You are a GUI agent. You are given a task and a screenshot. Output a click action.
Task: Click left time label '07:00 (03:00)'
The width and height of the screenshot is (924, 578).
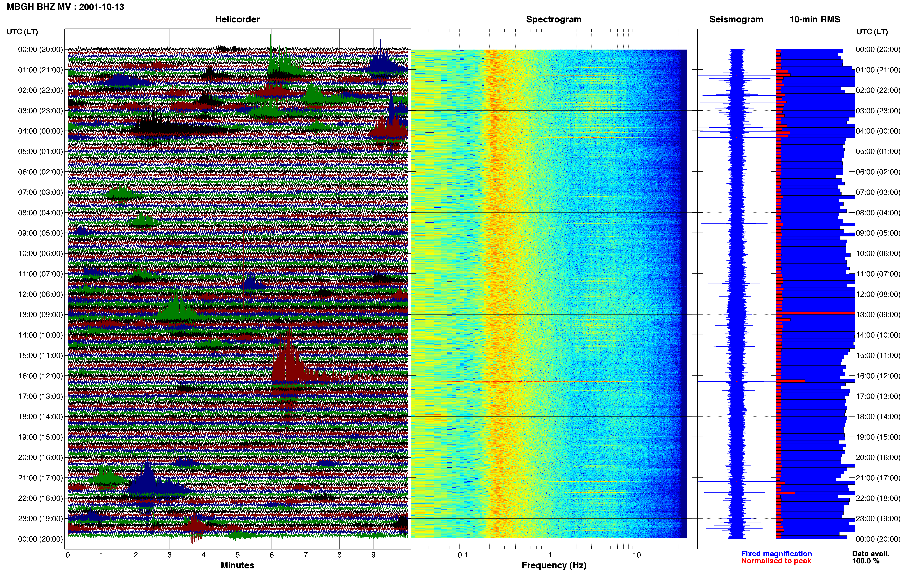(40, 192)
